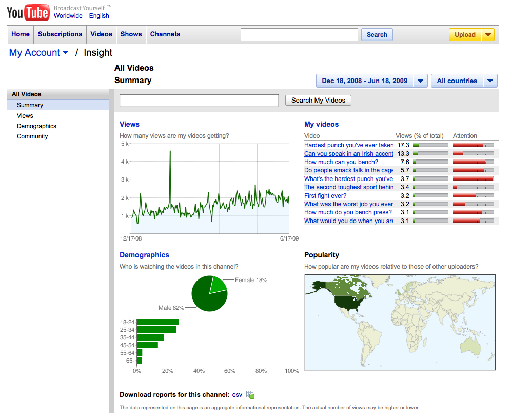Expand the All countries dropdown arrow

tap(490, 81)
